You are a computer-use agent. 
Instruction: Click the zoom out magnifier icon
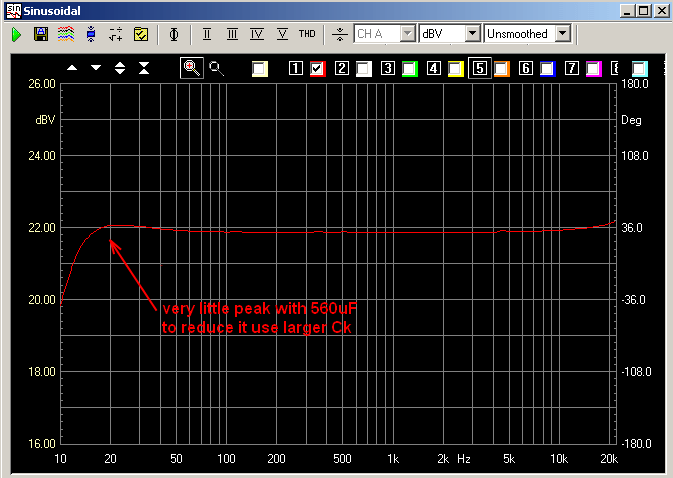click(x=216, y=68)
